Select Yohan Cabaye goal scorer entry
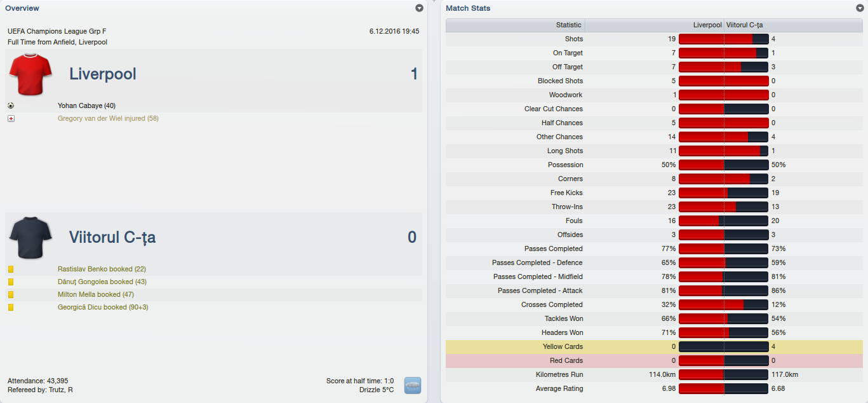The width and height of the screenshot is (868, 403). pos(86,106)
